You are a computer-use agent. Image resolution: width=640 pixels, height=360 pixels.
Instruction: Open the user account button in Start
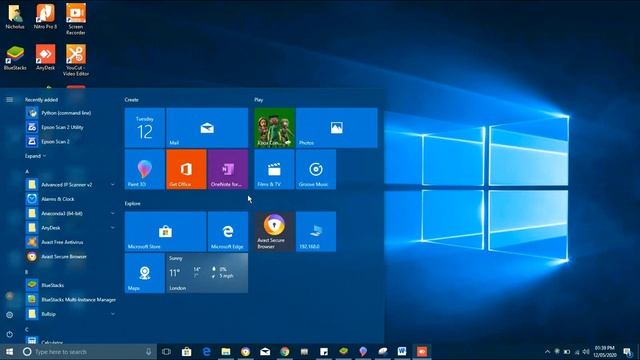(9, 296)
